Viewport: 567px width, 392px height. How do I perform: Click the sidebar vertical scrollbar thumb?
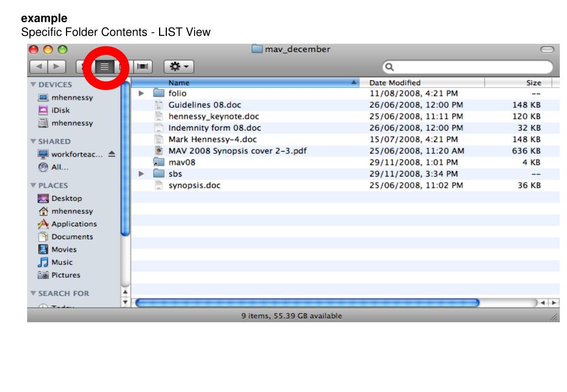coord(125,158)
